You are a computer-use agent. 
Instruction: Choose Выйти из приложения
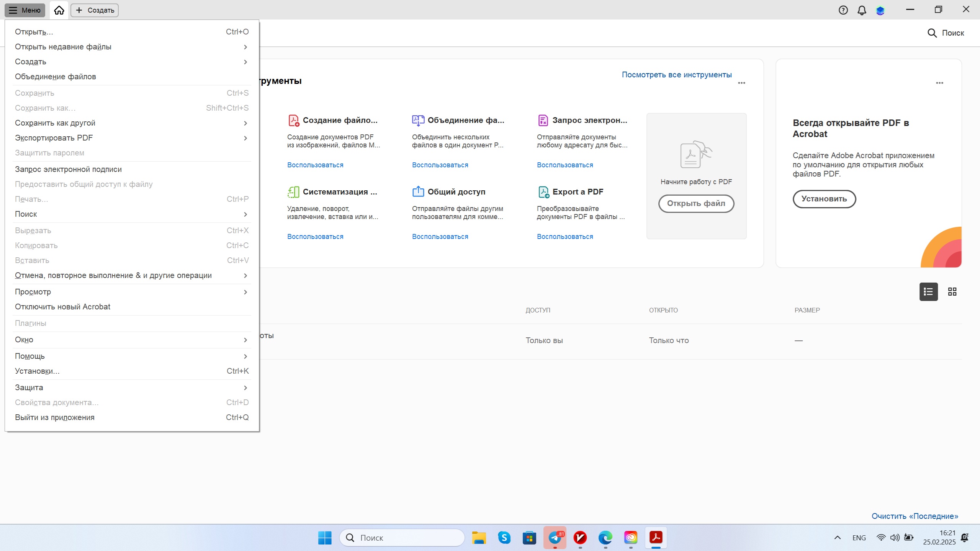pyautogui.click(x=132, y=417)
